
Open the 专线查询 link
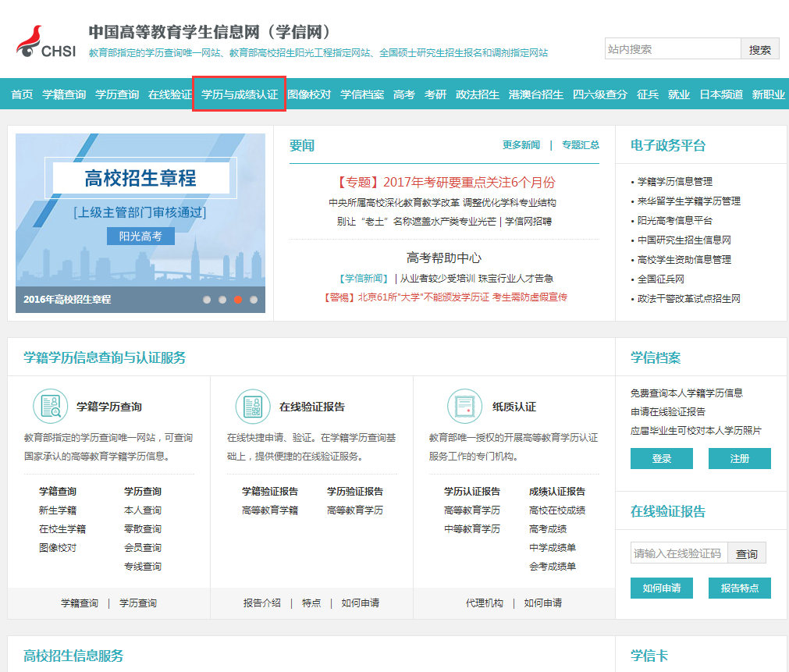[143, 567]
